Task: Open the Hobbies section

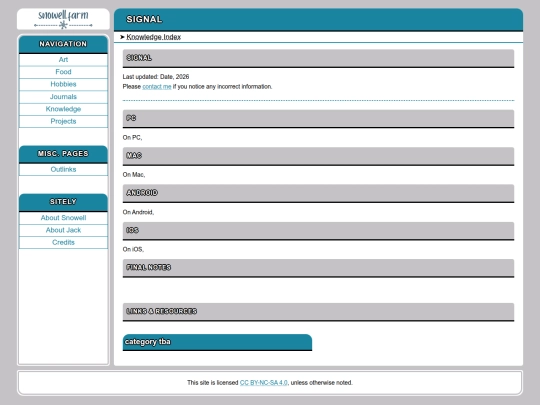Action: pos(63,84)
